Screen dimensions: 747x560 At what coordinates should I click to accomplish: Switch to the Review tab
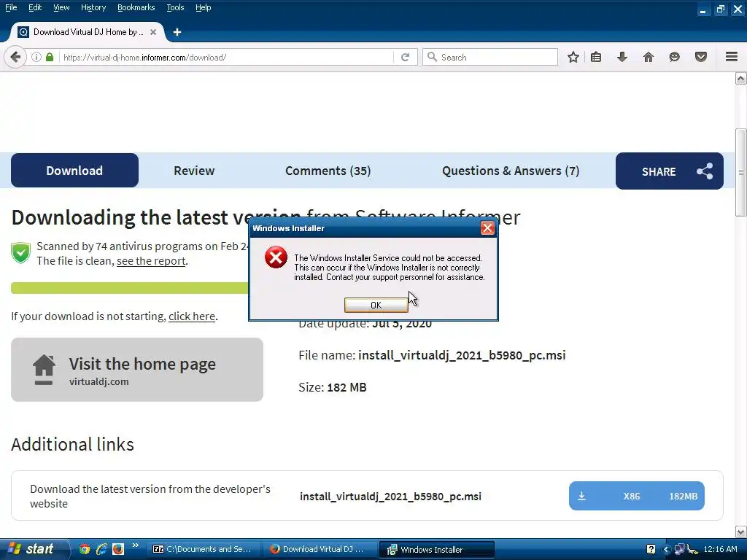pyautogui.click(x=194, y=171)
